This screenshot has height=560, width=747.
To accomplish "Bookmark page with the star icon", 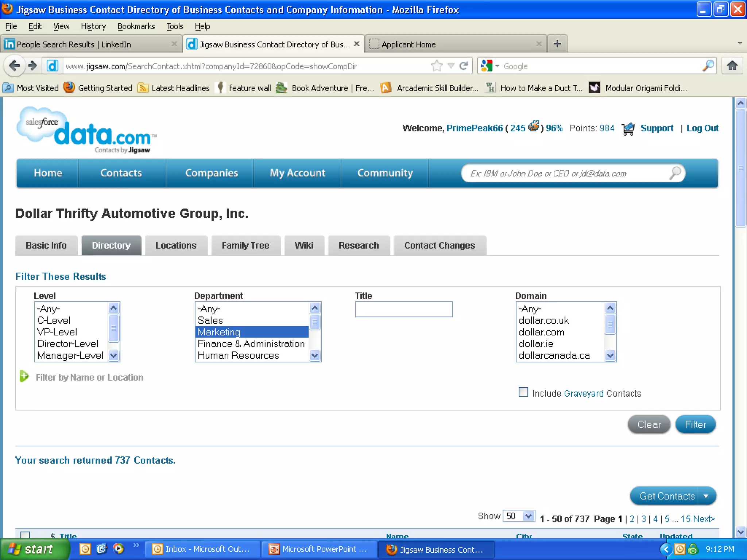I will click(437, 66).
